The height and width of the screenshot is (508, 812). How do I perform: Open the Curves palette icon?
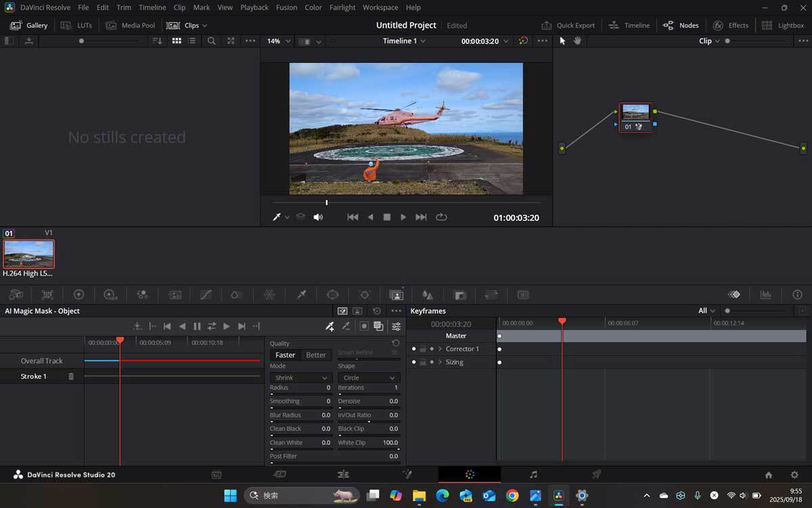[x=206, y=295]
